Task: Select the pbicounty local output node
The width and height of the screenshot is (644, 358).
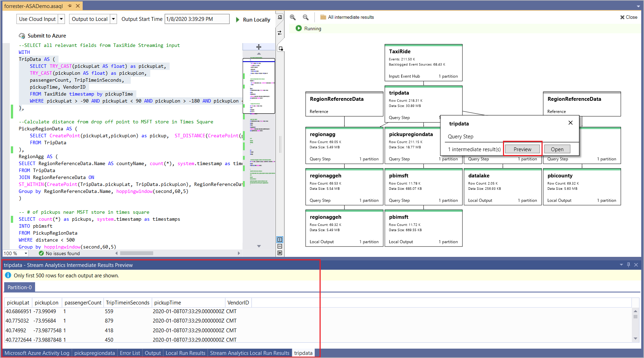Action: (x=582, y=187)
